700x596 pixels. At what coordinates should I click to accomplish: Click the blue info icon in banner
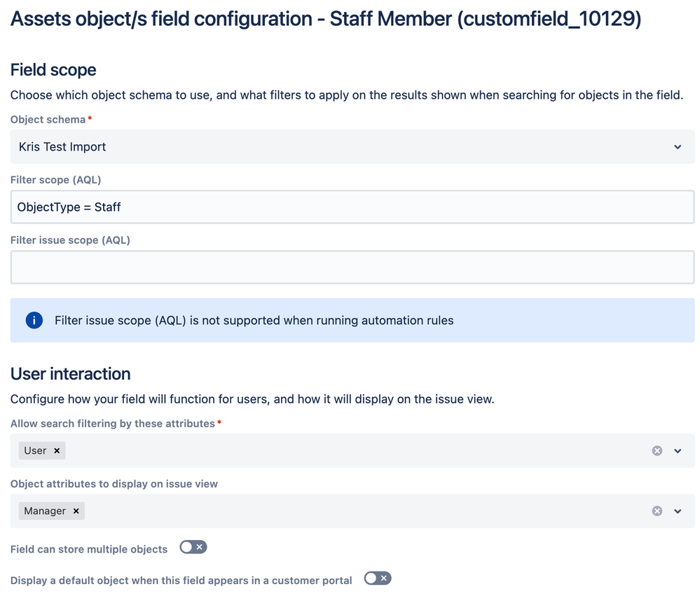tap(34, 321)
